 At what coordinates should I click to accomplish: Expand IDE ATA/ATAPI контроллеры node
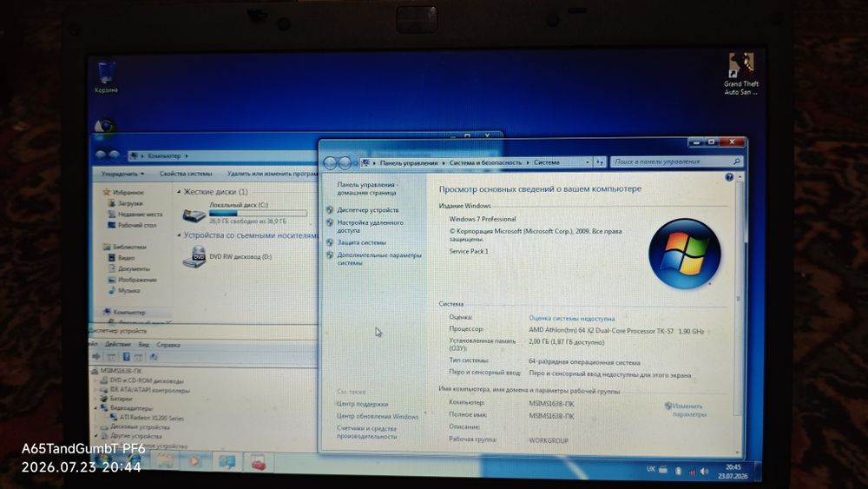(x=95, y=390)
